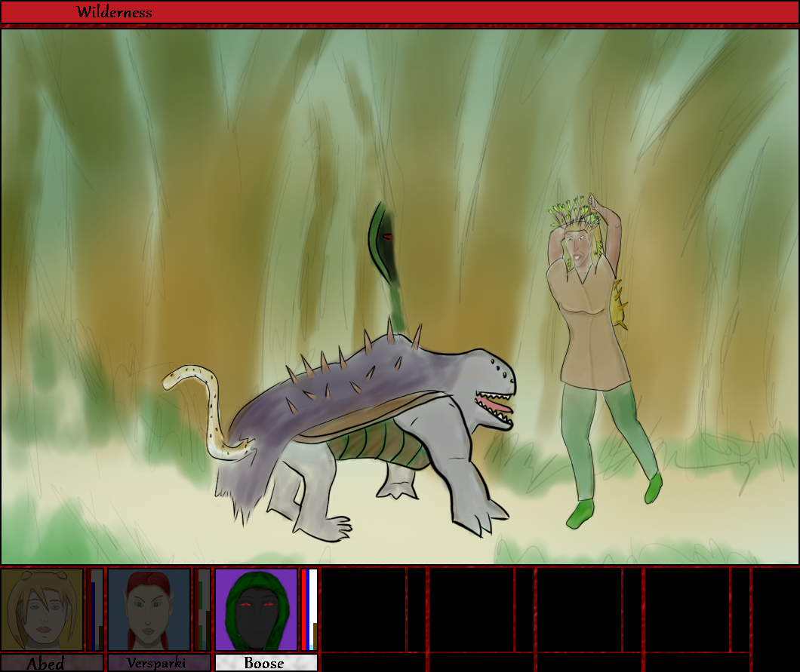Screen dimensions: 800x672
Task: Click the Versparki name label
Action: coord(158,663)
